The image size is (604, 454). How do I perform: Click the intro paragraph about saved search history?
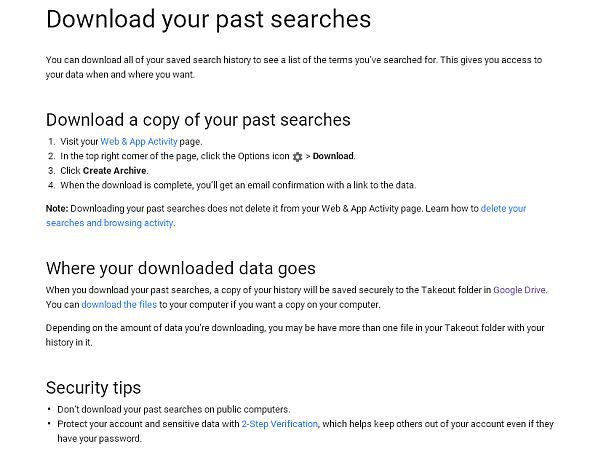[294, 67]
